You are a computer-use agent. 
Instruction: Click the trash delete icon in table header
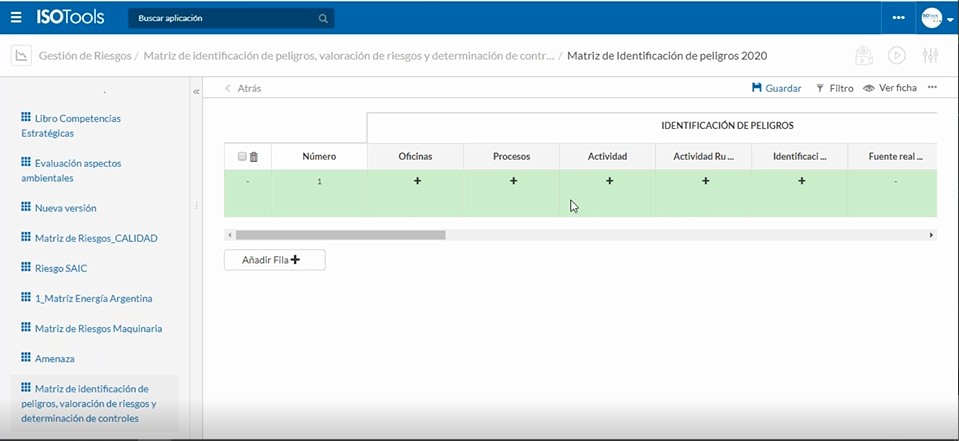coord(254,157)
